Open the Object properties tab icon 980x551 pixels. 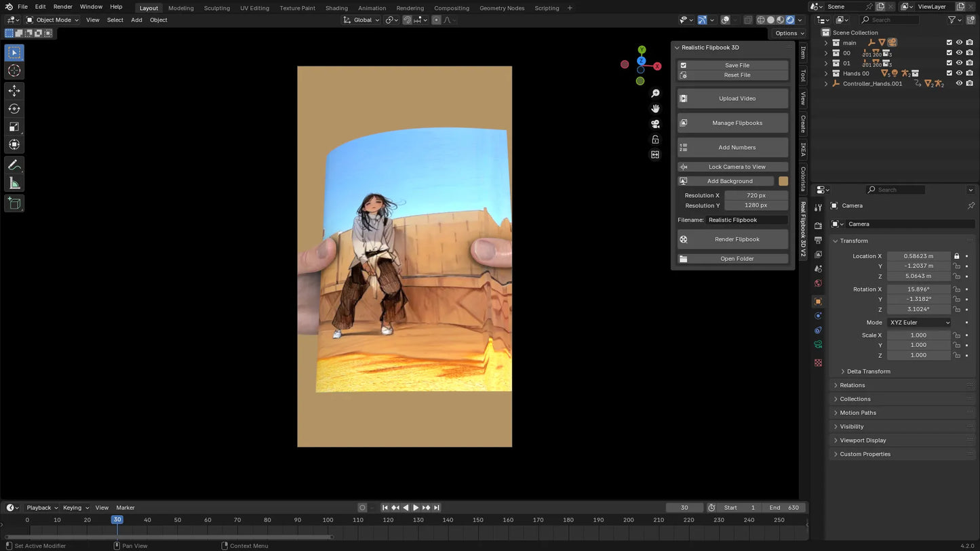click(x=818, y=302)
